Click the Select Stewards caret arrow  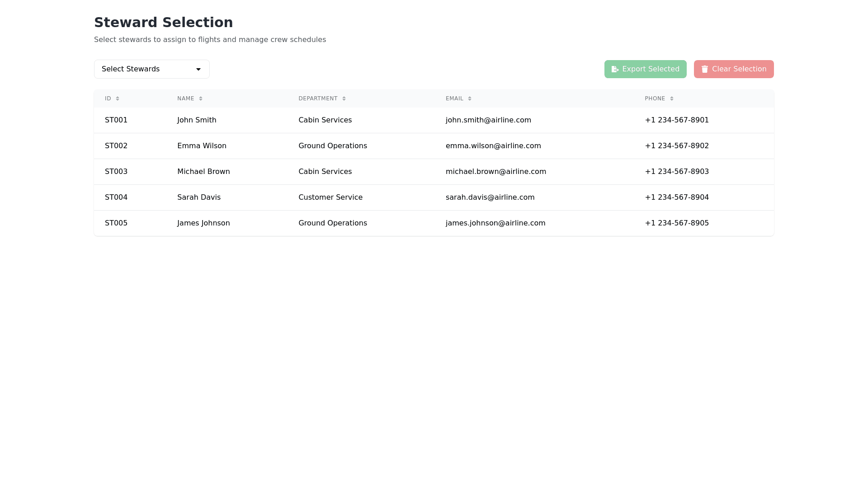tap(198, 69)
